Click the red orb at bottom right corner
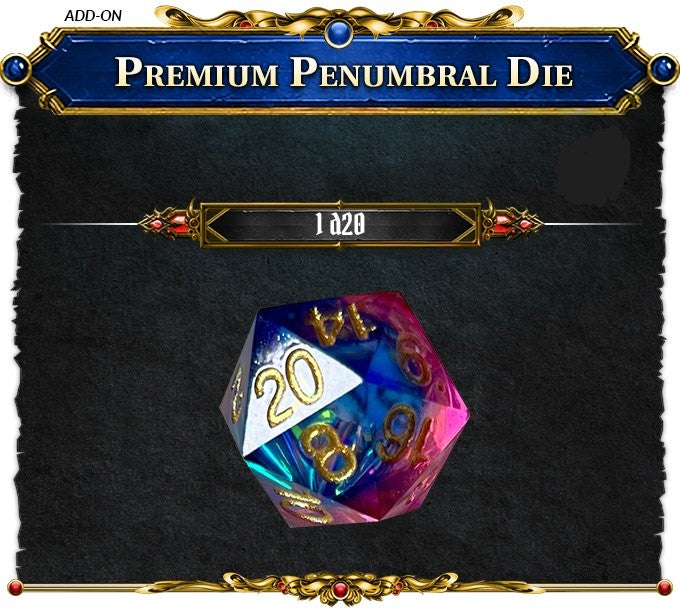 [664, 588]
